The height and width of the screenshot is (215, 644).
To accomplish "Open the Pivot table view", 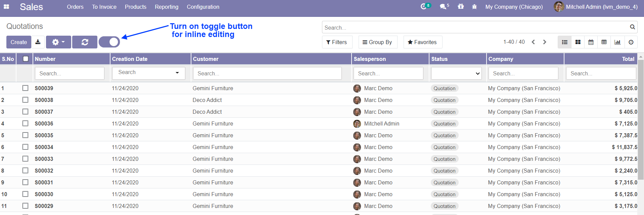I will pos(604,42).
